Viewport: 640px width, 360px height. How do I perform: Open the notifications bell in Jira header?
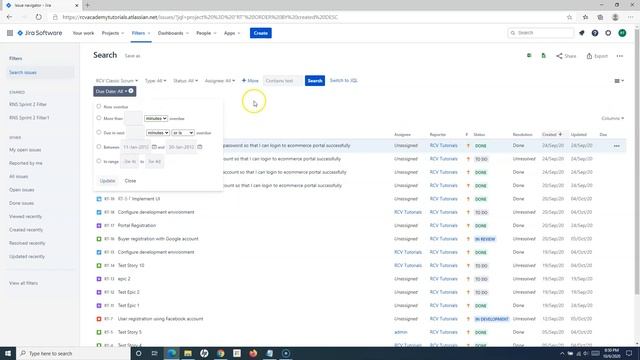click(582, 33)
